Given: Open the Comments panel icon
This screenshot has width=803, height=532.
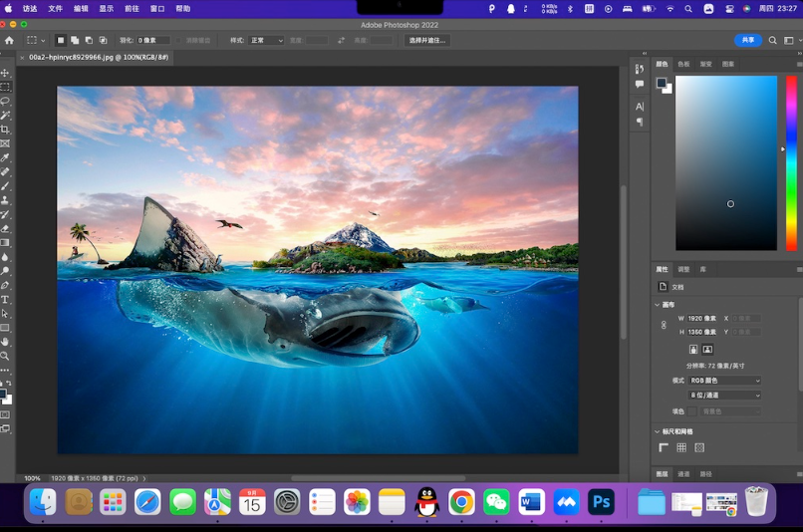Looking at the screenshot, I should pos(640,84).
